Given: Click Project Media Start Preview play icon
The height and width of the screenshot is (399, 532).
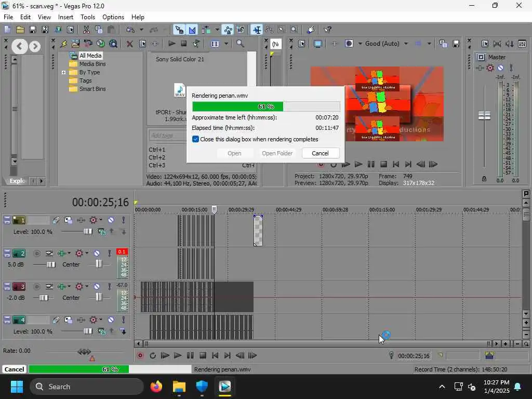Looking at the screenshot, I should (172, 44).
